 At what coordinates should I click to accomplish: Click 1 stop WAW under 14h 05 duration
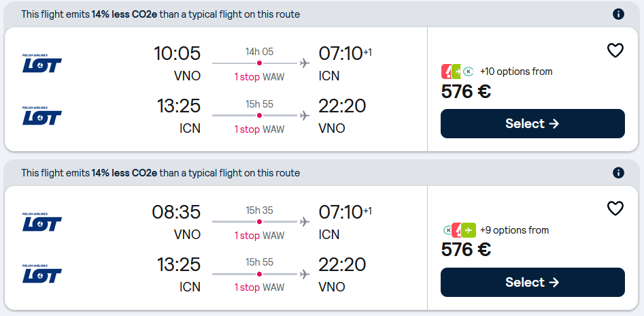point(259,77)
